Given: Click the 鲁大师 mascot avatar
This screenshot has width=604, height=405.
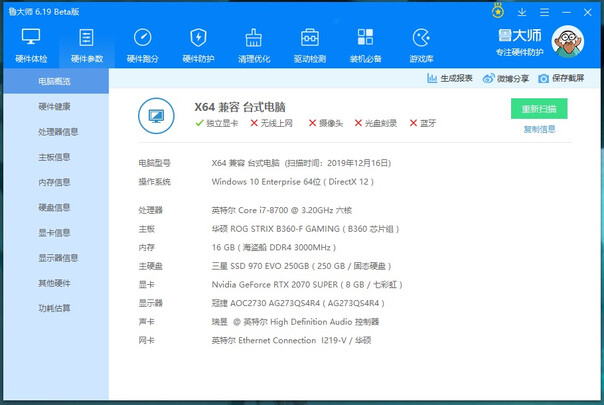Looking at the screenshot, I should pos(567,42).
